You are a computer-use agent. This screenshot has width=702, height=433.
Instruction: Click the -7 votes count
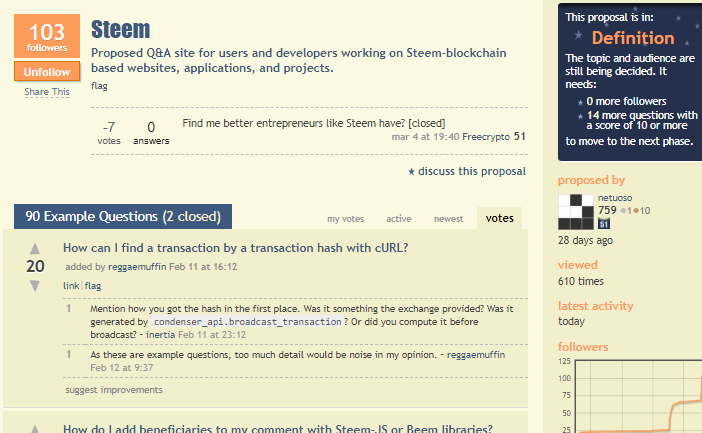click(109, 133)
